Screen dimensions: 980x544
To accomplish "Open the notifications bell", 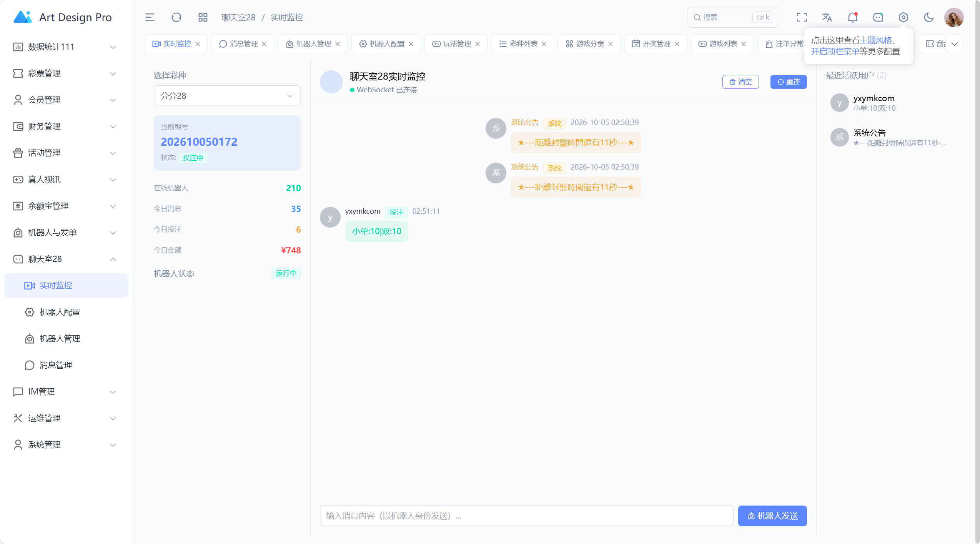I will pos(852,17).
